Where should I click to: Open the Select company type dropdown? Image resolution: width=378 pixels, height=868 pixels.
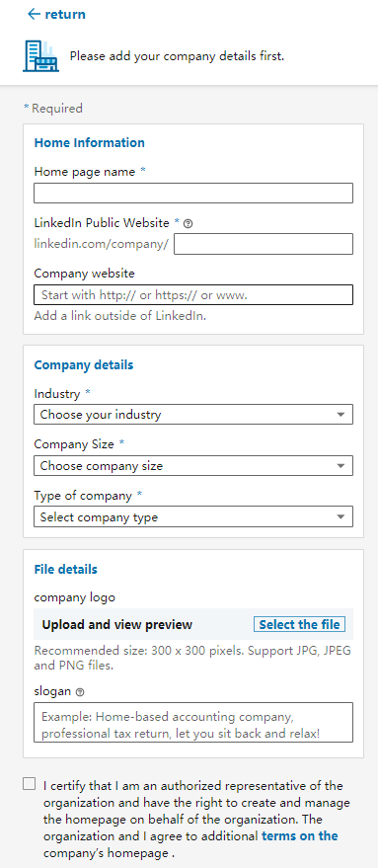pos(193,517)
